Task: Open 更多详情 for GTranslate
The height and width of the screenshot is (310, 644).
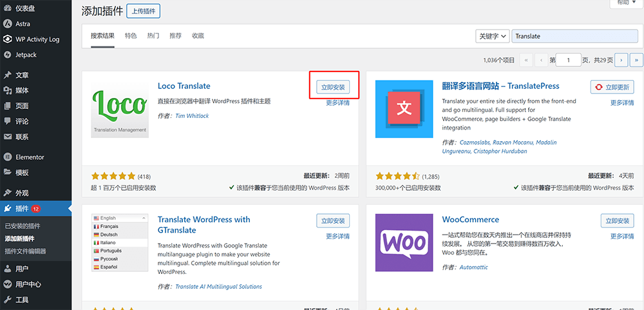Action: coord(337,237)
